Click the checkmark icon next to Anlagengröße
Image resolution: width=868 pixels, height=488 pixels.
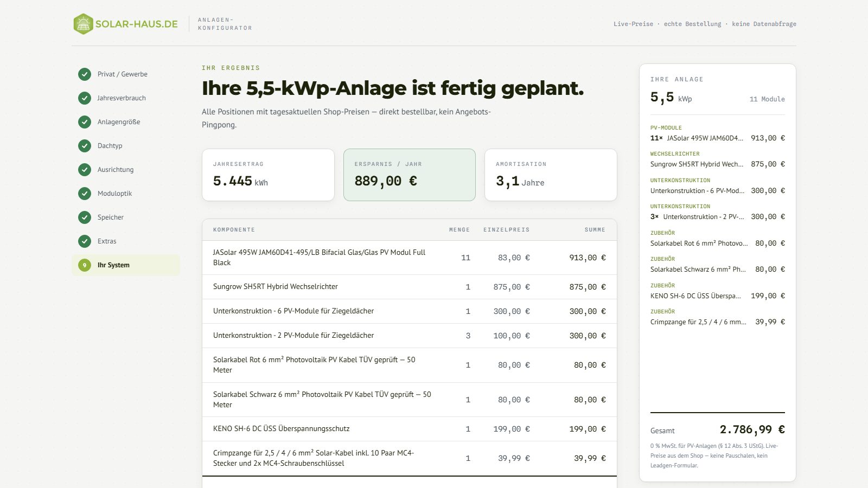click(85, 122)
